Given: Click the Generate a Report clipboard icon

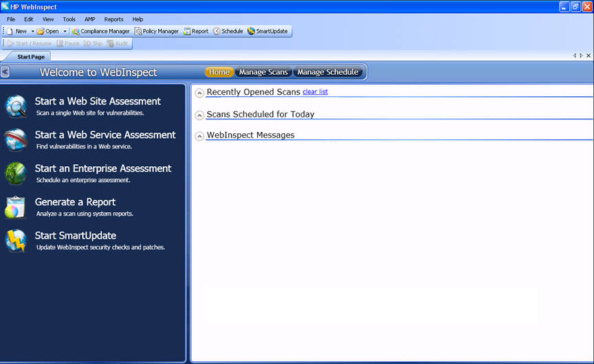Looking at the screenshot, I should (x=16, y=207).
